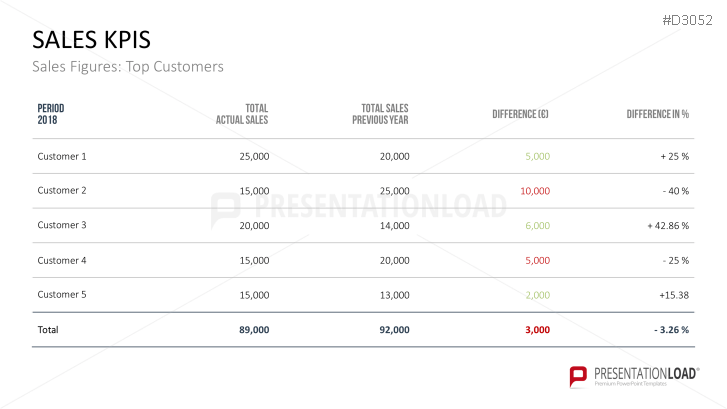Select the Customer 5 row label
727x409 pixels.
tap(62, 294)
